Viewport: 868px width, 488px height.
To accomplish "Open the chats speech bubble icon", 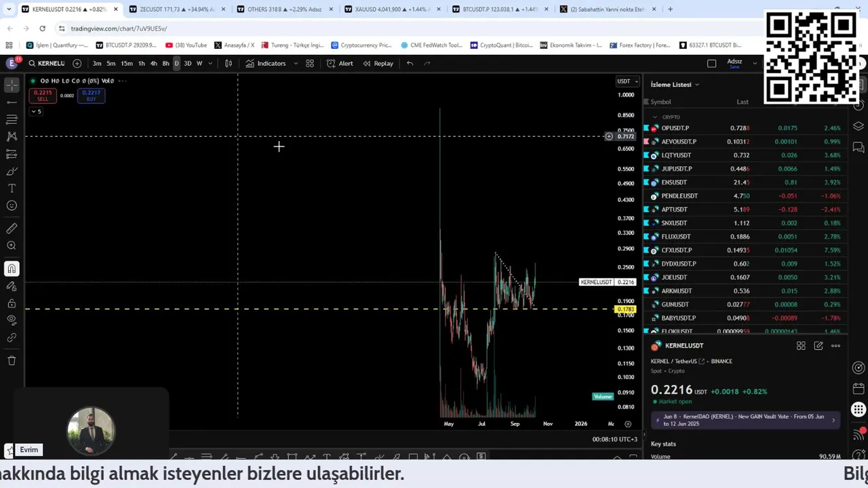I will [859, 147].
